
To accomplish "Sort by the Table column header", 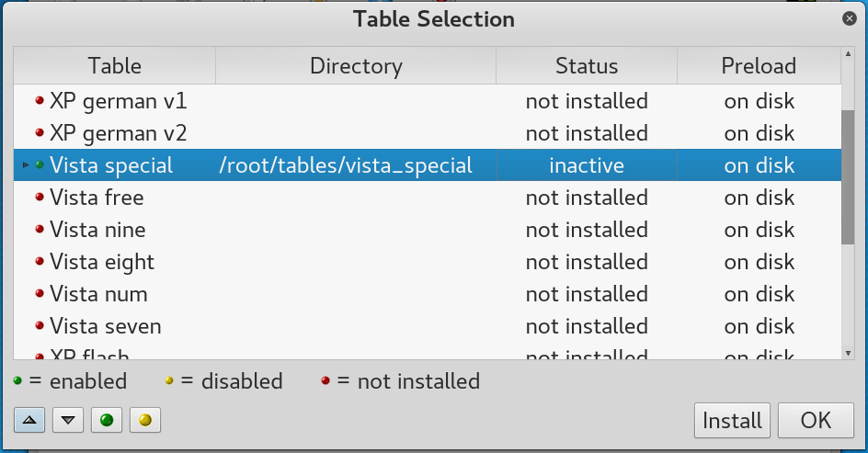I will (x=115, y=66).
